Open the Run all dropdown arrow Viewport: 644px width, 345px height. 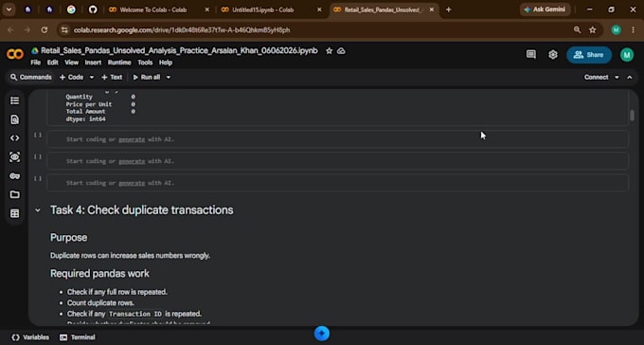click(x=169, y=78)
